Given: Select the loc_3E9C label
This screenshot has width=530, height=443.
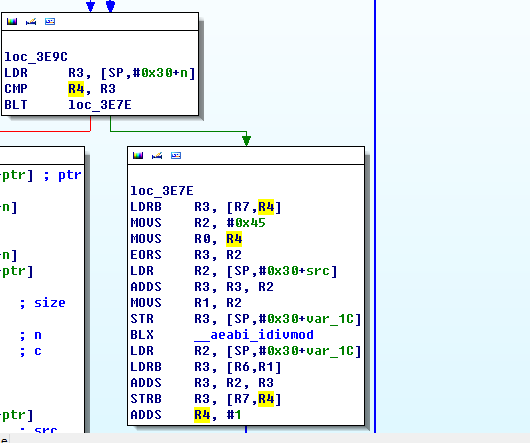Looking at the screenshot, I should (x=36, y=57).
